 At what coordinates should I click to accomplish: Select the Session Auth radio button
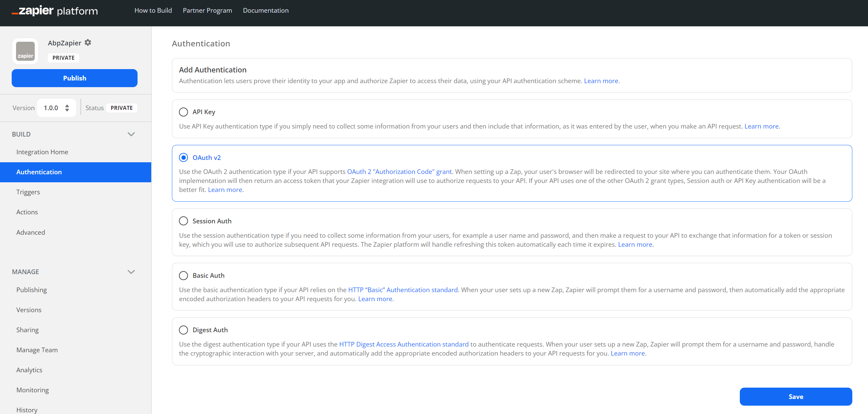pos(183,221)
